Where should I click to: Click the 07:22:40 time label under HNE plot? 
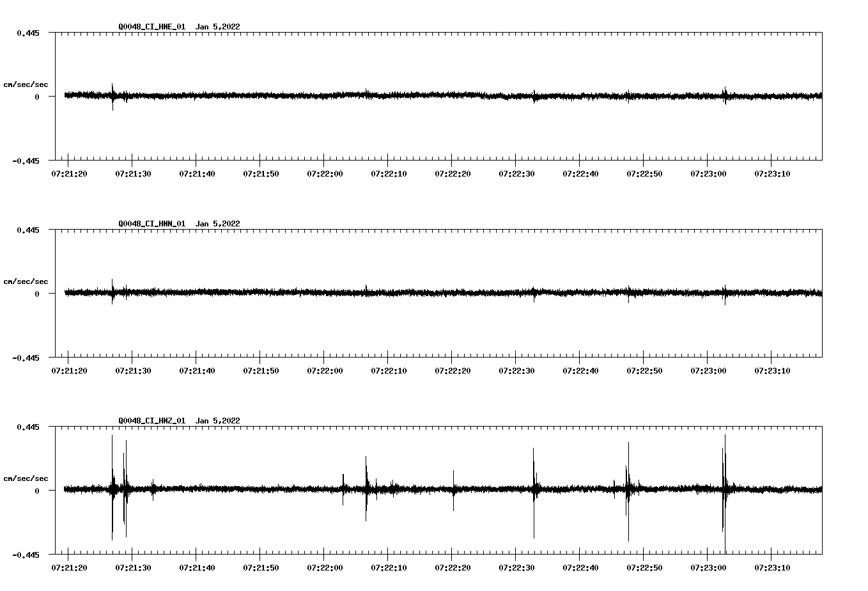coord(580,174)
